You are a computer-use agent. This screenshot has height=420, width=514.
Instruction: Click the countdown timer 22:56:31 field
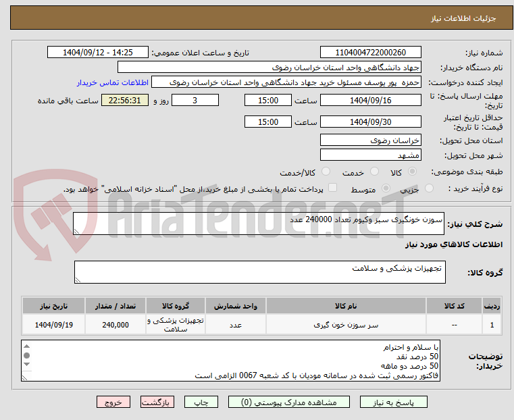(124, 100)
